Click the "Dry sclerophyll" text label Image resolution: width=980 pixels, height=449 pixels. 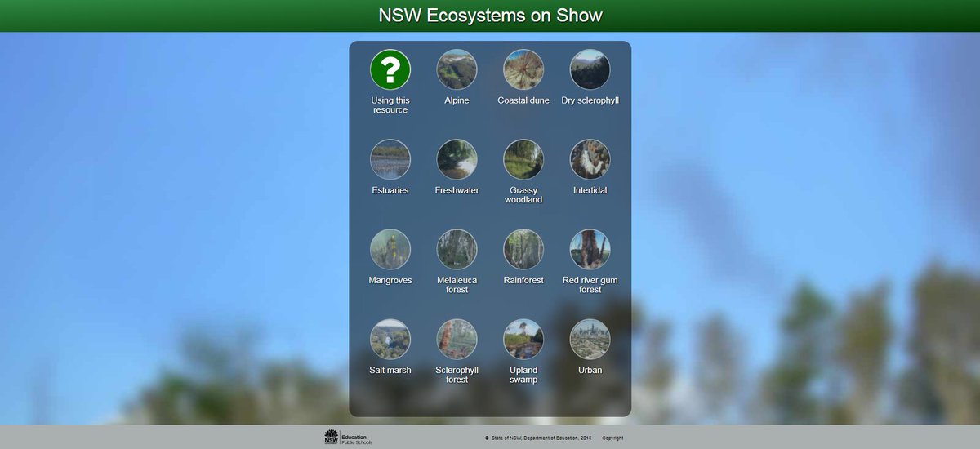click(590, 100)
